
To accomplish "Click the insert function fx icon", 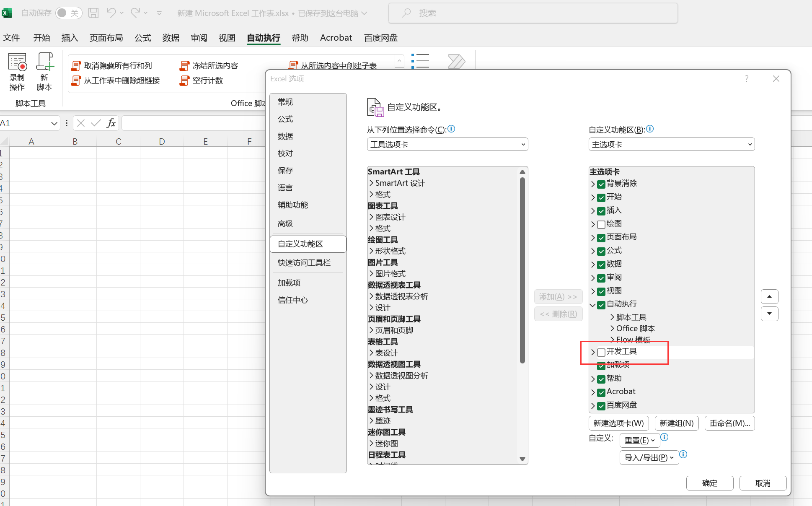I will point(111,123).
